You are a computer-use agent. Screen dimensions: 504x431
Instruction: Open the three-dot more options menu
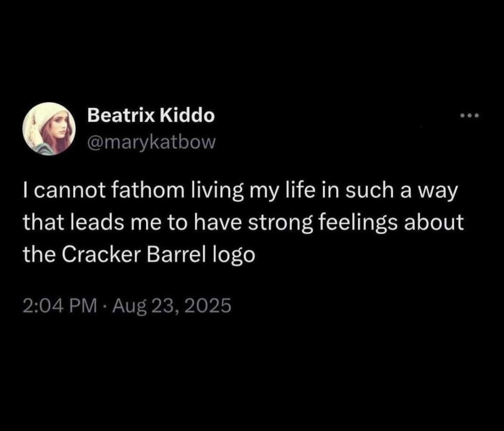[470, 116]
